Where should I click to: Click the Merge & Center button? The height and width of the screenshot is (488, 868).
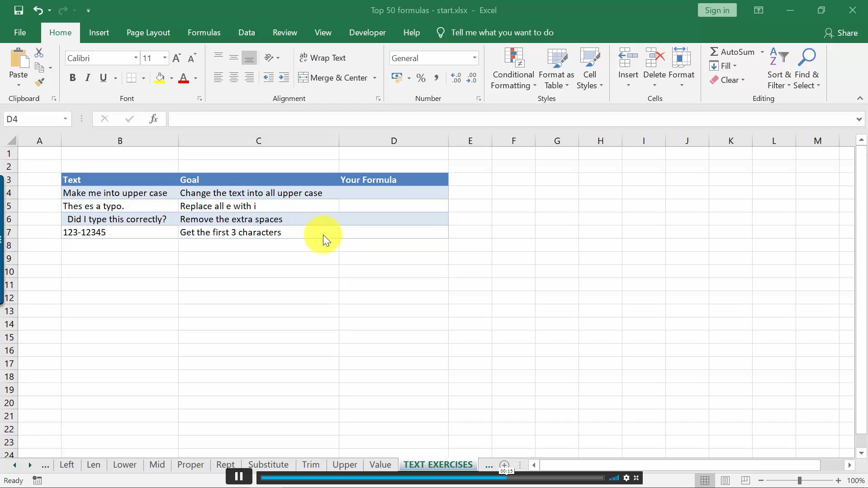[333, 78]
